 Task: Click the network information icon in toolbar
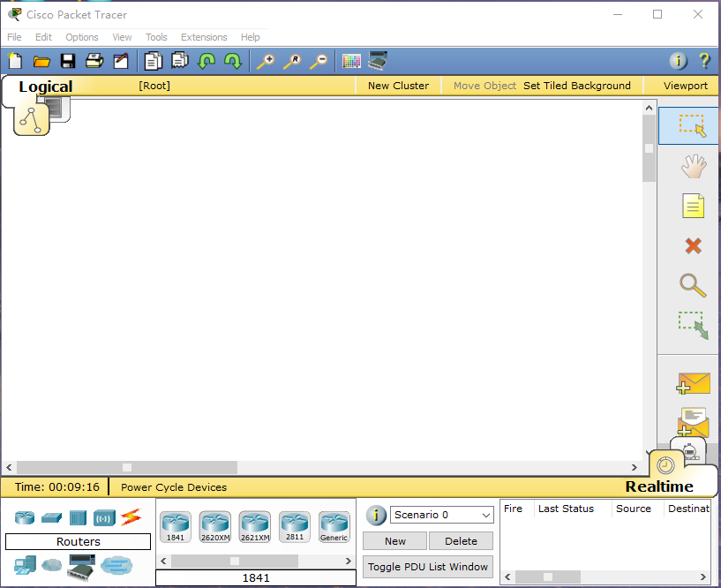click(x=679, y=61)
